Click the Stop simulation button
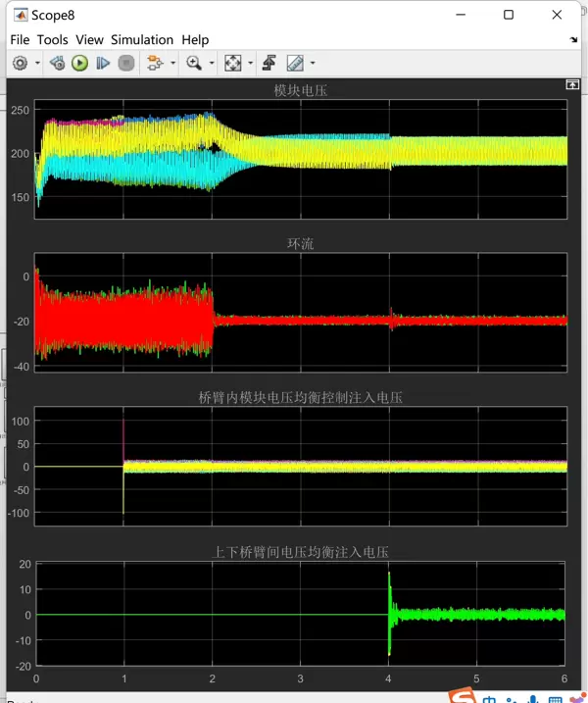588x703 pixels. point(125,63)
